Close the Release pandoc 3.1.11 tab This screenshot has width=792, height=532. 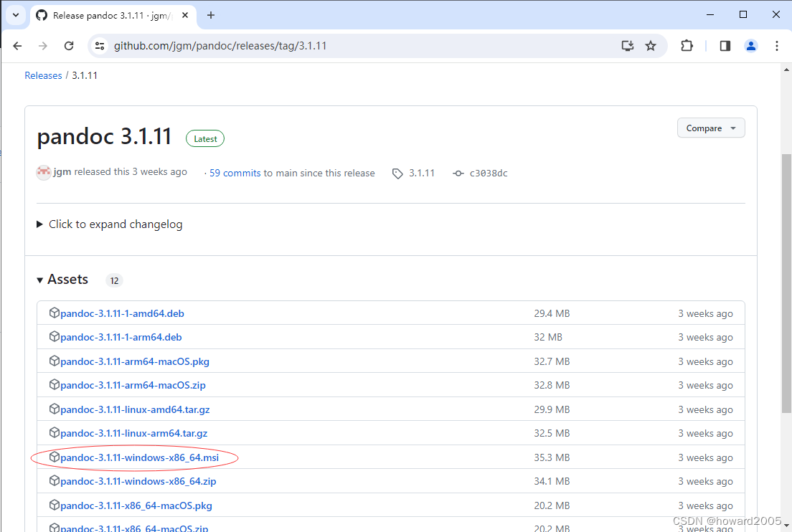185,15
